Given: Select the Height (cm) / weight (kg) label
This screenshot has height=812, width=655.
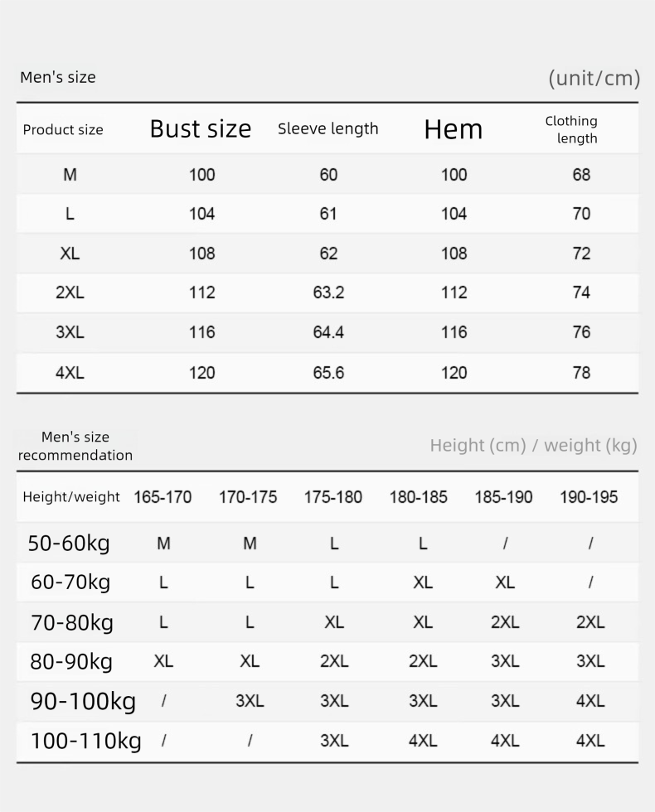Looking at the screenshot, I should click(533, 446).
